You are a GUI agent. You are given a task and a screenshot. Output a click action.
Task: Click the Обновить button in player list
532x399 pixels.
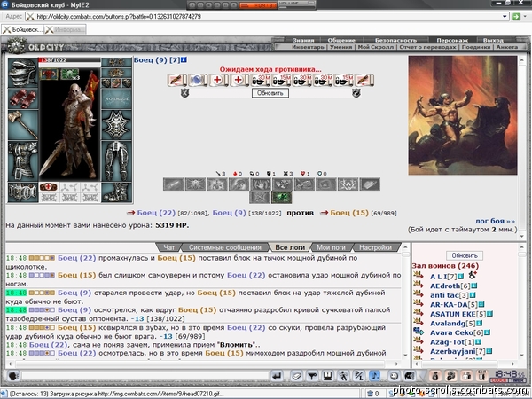(x=465, y=255)
